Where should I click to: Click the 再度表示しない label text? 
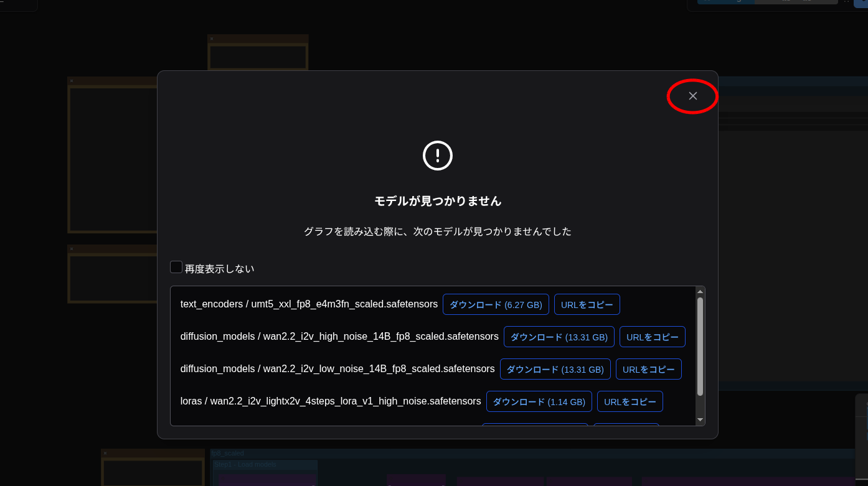click(x=219, y=269)
